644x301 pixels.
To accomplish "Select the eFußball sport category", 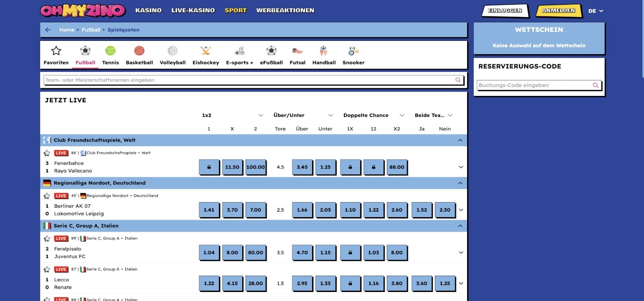I will click(271, 55).
